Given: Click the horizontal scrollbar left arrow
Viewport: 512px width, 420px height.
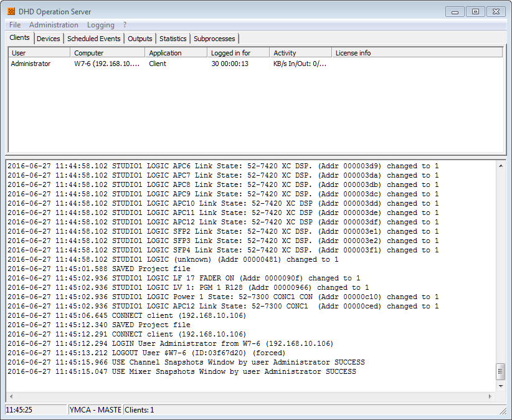Looking at the screenshot, I should coord(11,396).
